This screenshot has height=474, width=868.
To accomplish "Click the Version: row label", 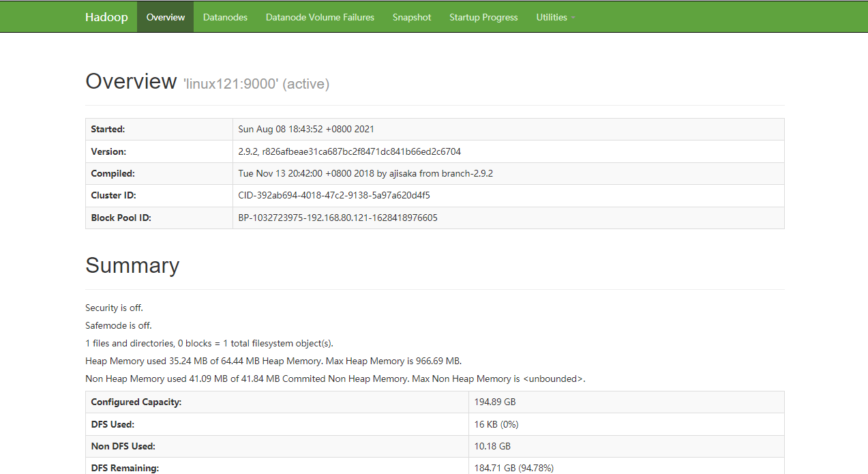I will (x=108, y=151).
